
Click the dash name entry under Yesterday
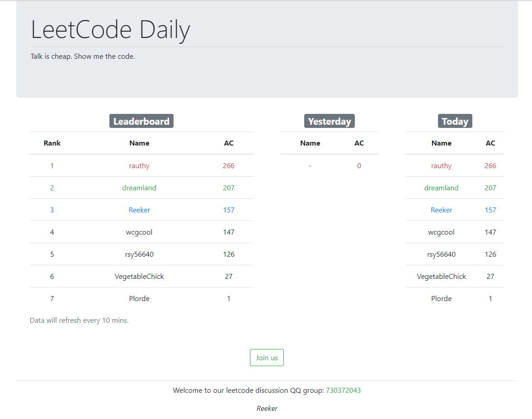pyautogui.click(x=310, y=166)
